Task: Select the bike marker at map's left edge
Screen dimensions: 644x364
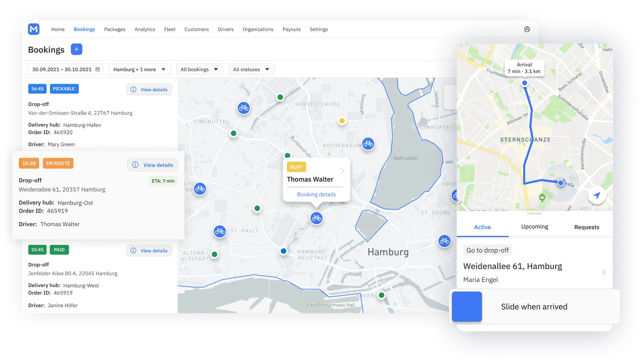Action: click(x=200, y=188)
